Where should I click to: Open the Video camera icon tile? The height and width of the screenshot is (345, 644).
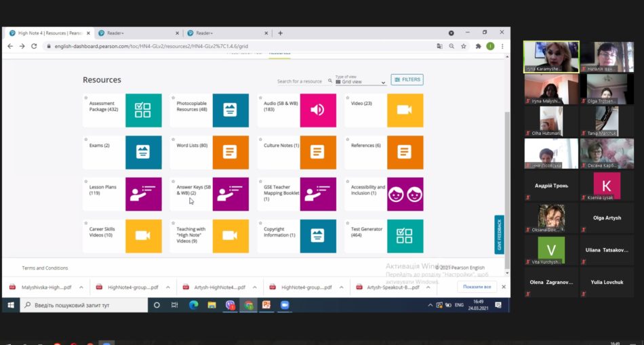coord(405,110)
